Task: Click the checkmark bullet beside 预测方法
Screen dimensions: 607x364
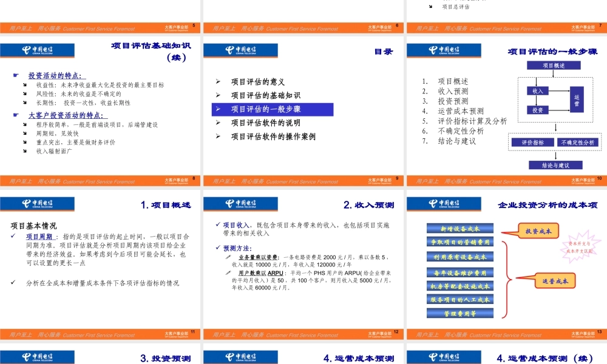Action: pos(218,248)
